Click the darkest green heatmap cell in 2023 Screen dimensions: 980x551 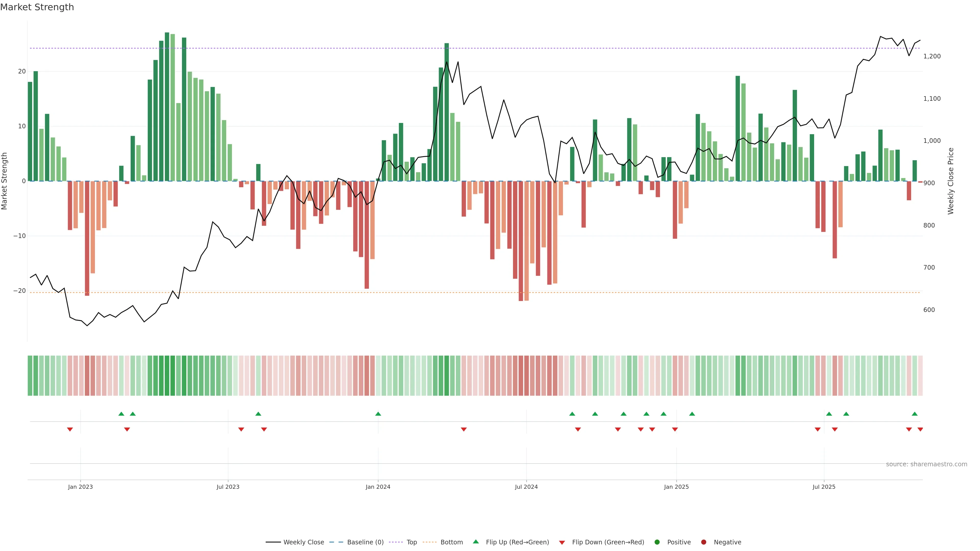pyautogui.click(x=167, y=376)
